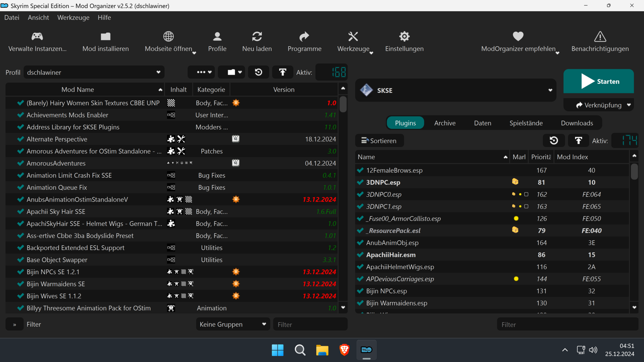Image resolution: width=644 pixels, height=362 pixels.
Task: Click the Neu laden refresh icon
Action: pos(257,36)
